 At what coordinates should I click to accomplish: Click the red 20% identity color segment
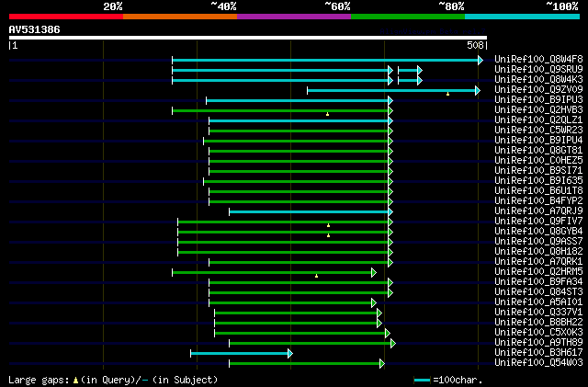(x=66, y=17)
